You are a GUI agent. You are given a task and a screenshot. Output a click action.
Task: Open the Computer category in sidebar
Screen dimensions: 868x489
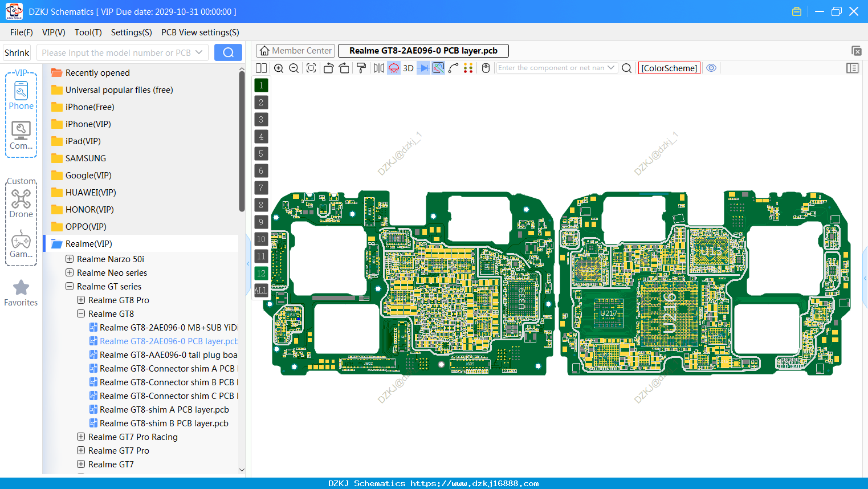pos(21,136)
